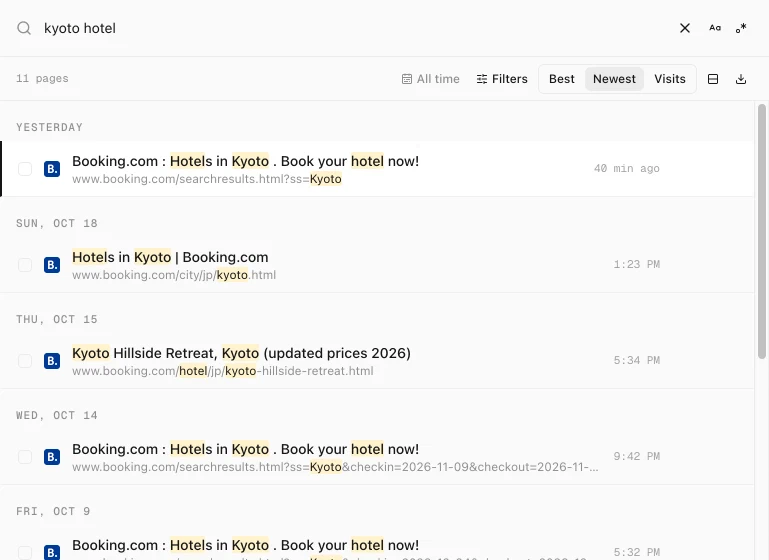Click Booking favicon of the 5:32 PM result

click(x=52, y=552)
